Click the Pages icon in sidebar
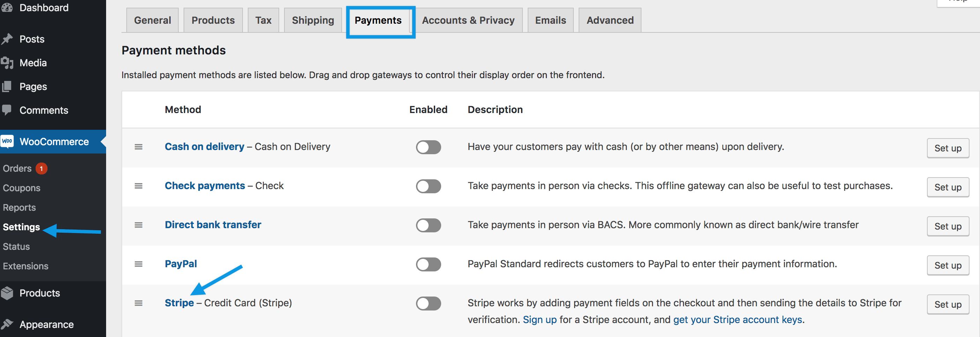 point(7,86)
